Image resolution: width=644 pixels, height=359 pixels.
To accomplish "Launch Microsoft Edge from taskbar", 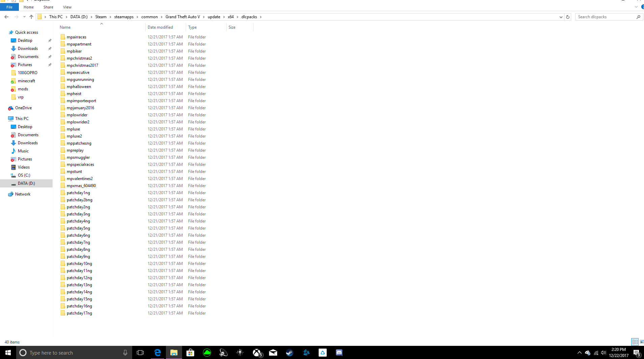I will (157, 353).
